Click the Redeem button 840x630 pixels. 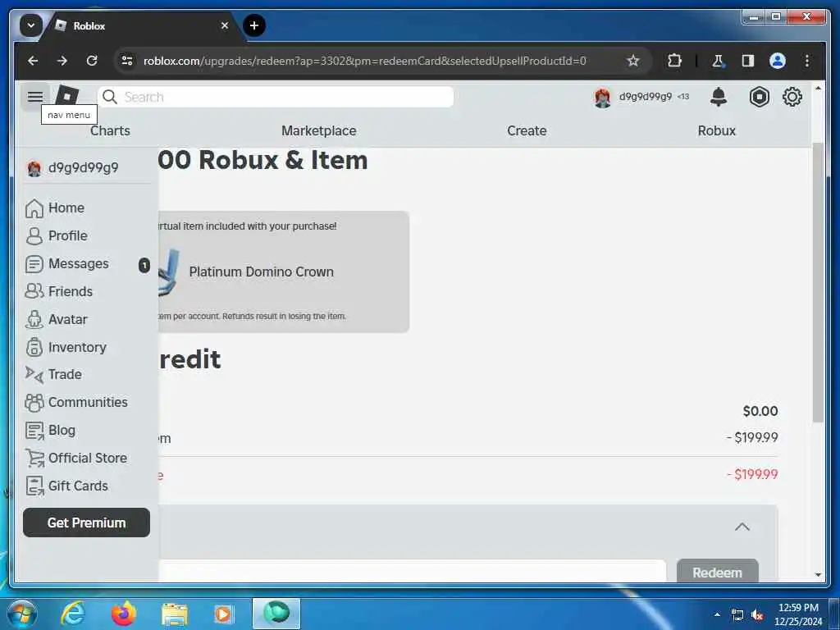tap(717, 571)
